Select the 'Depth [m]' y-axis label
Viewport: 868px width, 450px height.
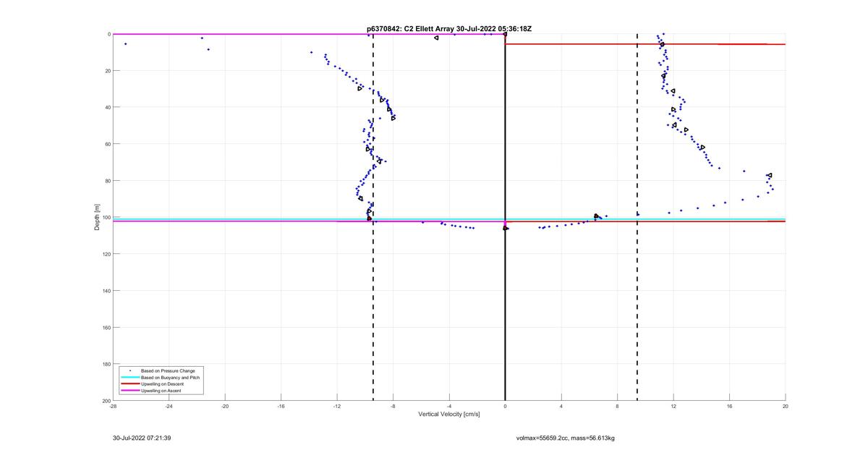[x=97, y=217]
